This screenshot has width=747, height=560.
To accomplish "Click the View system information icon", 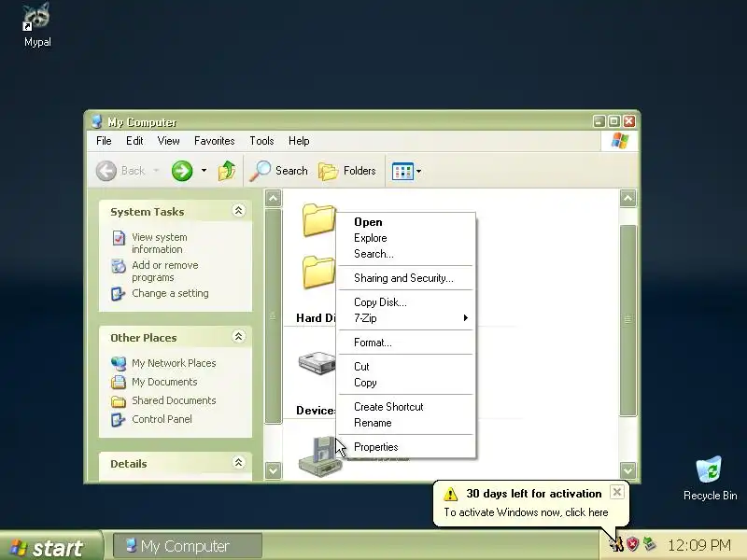I will (119, 237).
